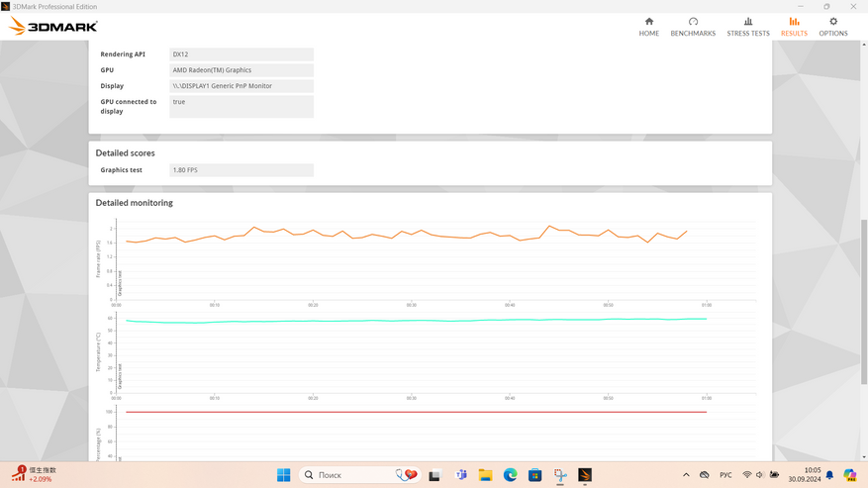Open the stock index widget
The width and height of the screenshot is (868, 488).
[x=35, y=474]
